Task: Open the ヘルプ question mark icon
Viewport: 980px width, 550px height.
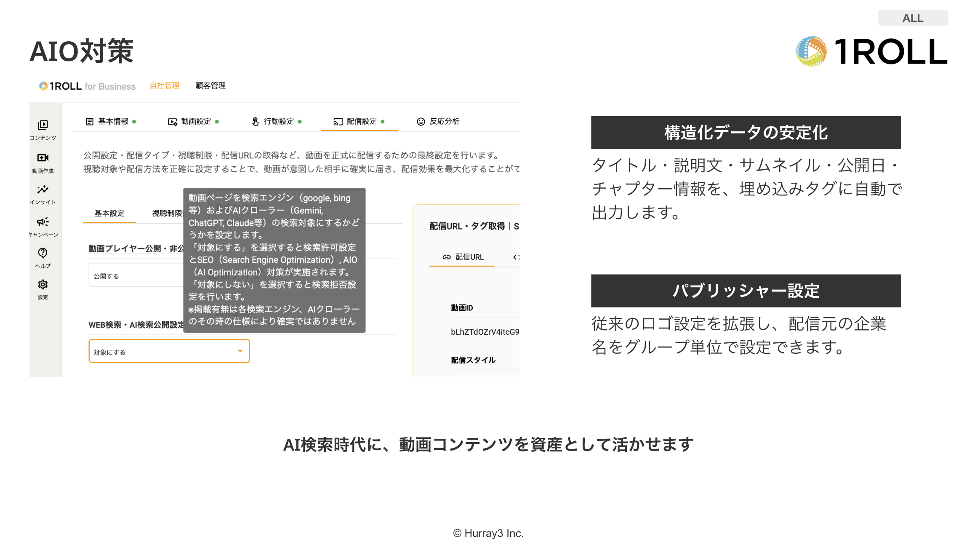Action: tap(43, 253)
